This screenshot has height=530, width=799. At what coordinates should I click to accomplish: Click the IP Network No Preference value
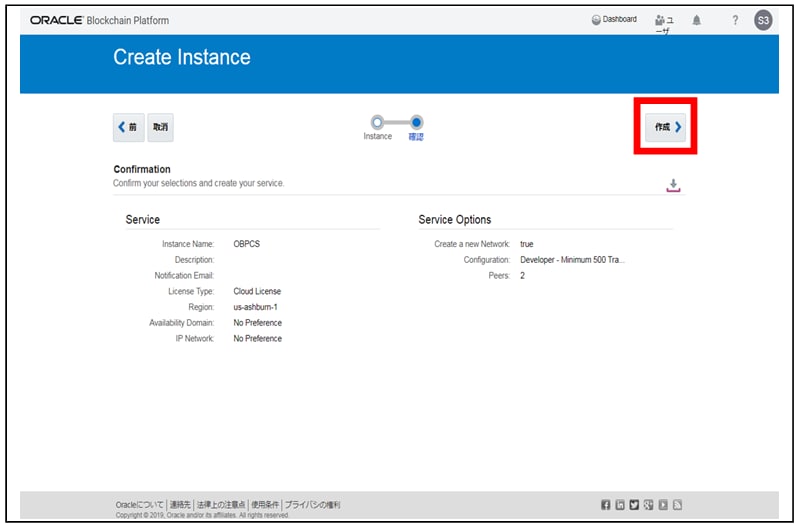click(x=257, y=338)
